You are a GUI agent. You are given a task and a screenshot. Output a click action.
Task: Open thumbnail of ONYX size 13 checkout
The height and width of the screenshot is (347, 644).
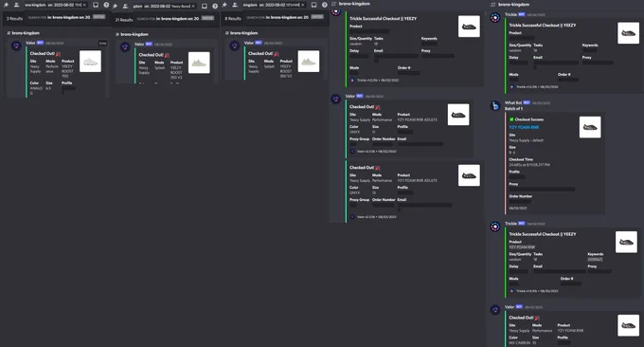pos(469,175)
